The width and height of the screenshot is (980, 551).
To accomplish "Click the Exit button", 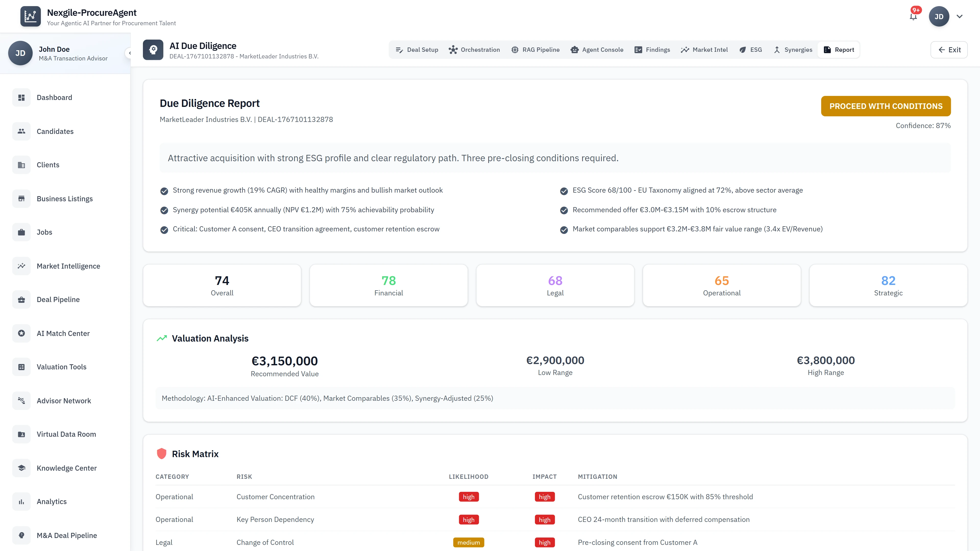I will click(x=949, y=49).
